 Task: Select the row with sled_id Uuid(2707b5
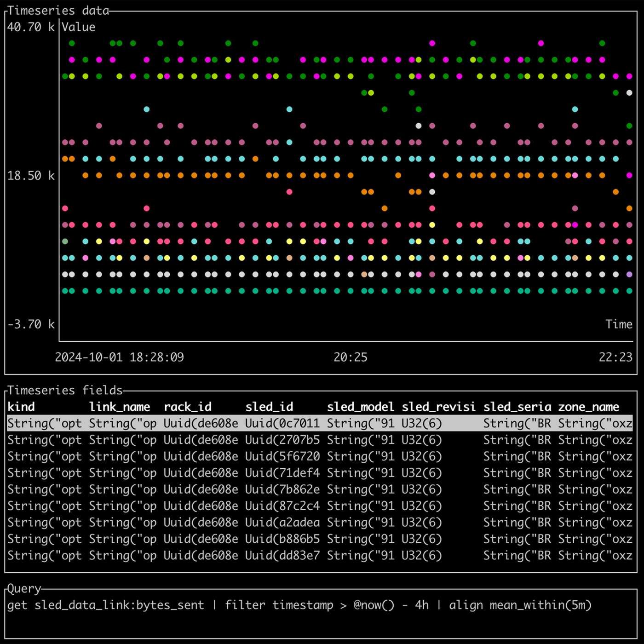pyautogui.click(x=282, y=440)
